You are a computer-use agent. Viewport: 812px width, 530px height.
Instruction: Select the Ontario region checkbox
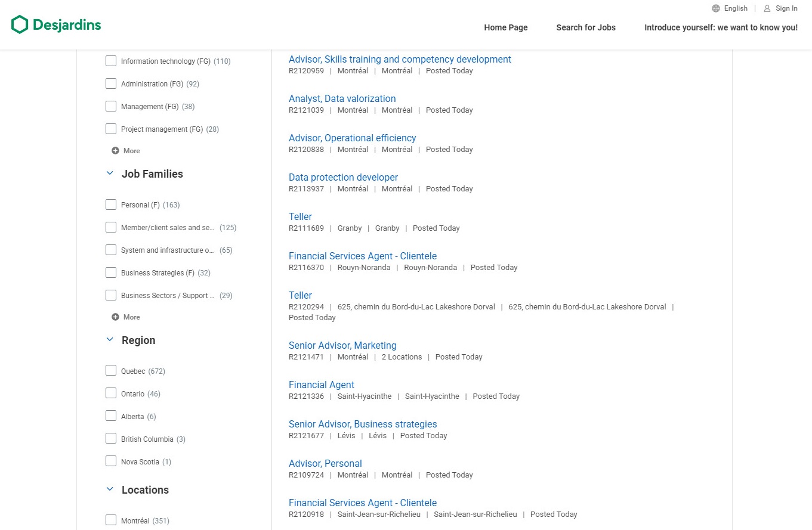tap(111, 393)
